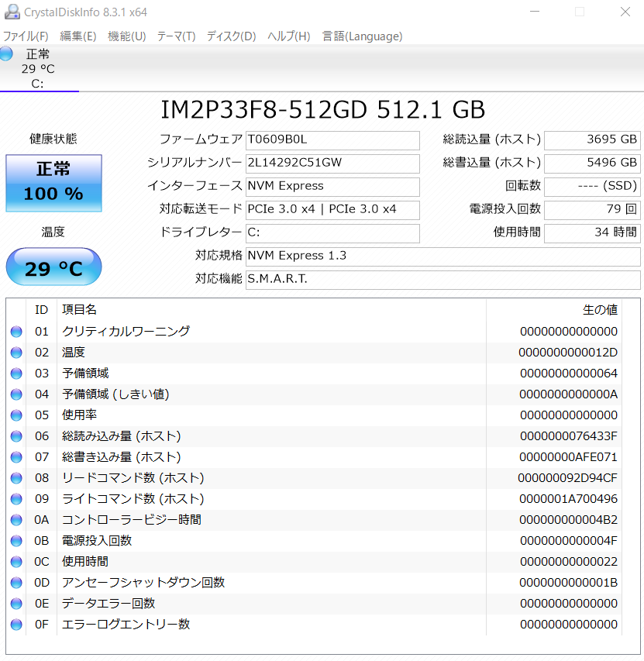The height and width of the screenshot is (661, 644).
Task: Click the drive letter field C:
Action: pos(332,232)
